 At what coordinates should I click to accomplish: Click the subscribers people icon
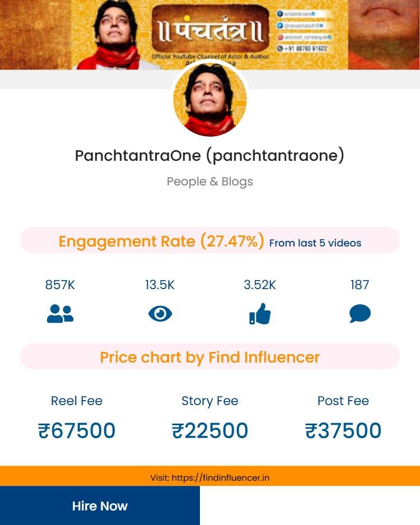pos(60,314)
